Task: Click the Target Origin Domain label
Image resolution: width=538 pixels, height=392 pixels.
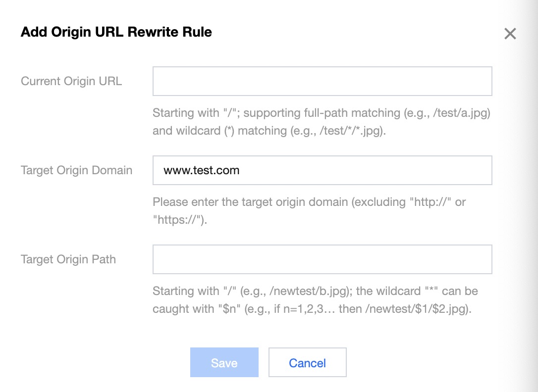Action: point(76,170)
